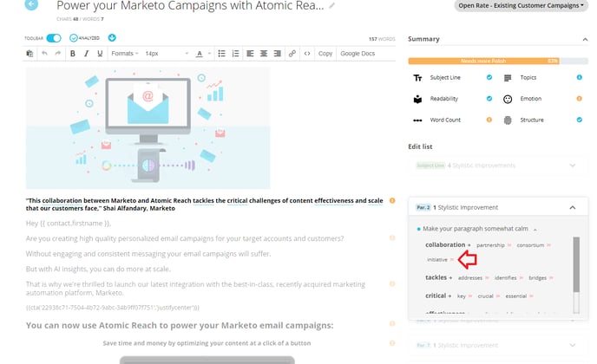Image resolution: width=597 pixels, height=364 pixels.
Task: Click the Needs more Polish progress bar
Action: 498,61
